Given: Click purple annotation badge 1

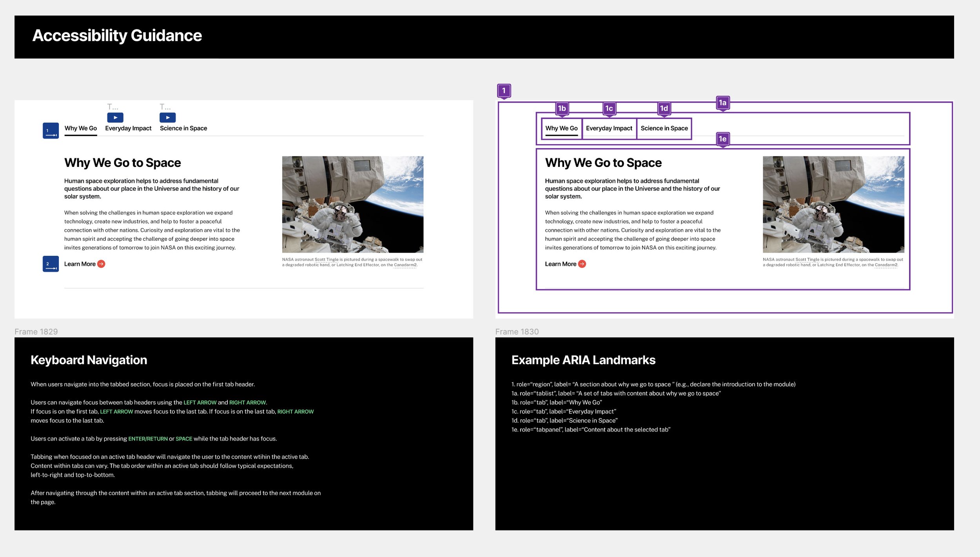Looking at the screenshot, I should [504, 90].
